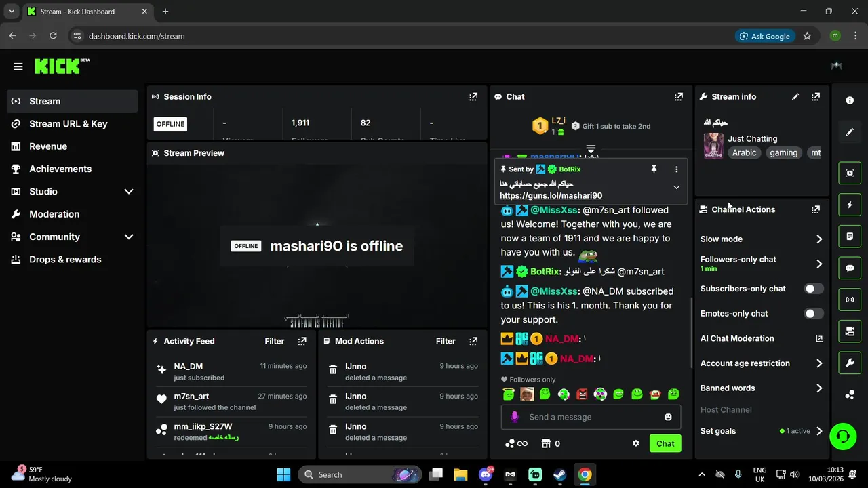Open Drops & rewards page
868x488 pixels.
point(72,260)
